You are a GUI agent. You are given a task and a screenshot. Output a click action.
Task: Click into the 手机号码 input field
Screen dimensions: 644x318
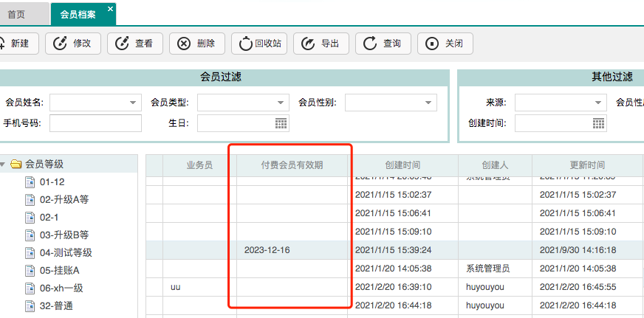(95, 123)
